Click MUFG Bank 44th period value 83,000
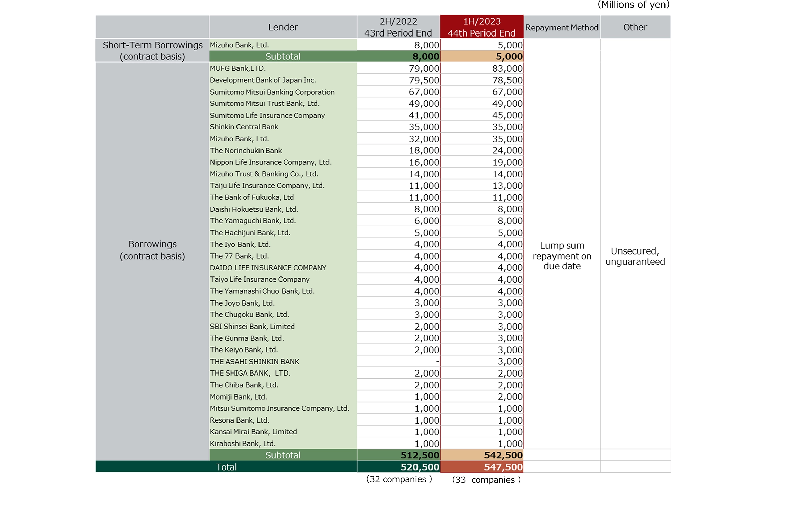This screenshot has width=812, height=505. coord(507,68)
